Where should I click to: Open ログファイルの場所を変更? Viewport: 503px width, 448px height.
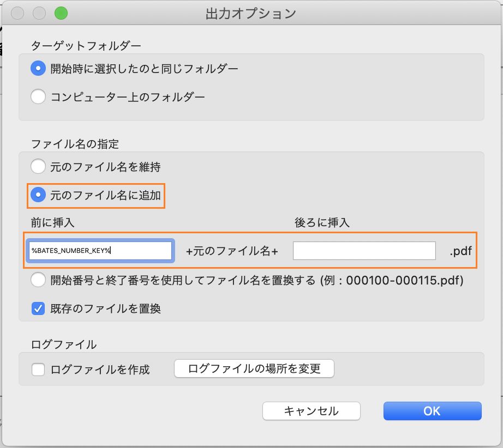[254, 368]
